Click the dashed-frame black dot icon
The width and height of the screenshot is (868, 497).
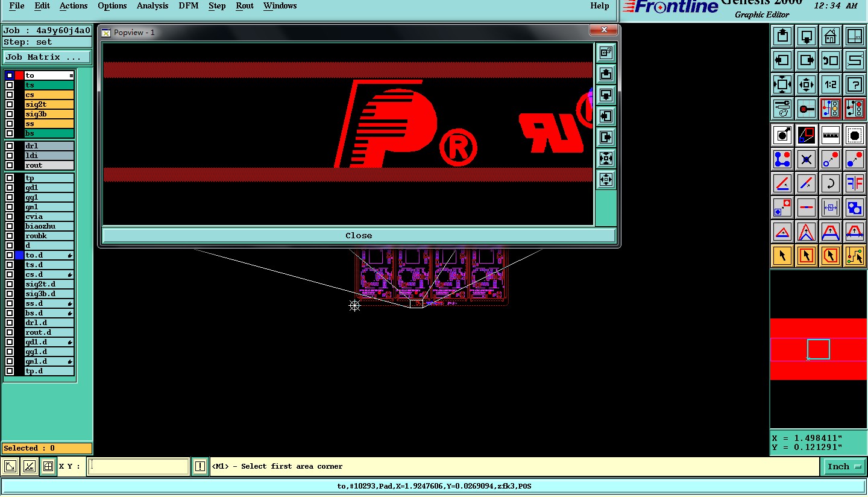855,135
